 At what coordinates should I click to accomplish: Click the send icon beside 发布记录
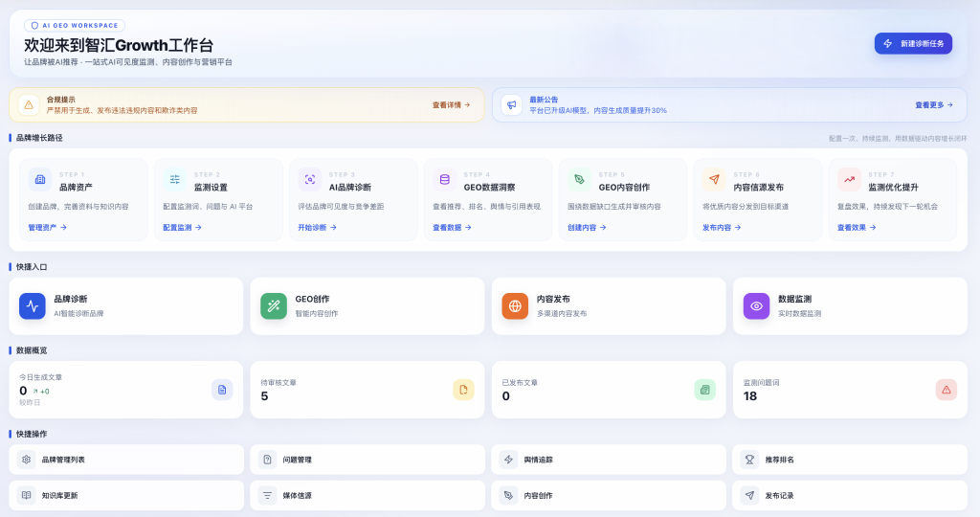click(x=750, y=495)
